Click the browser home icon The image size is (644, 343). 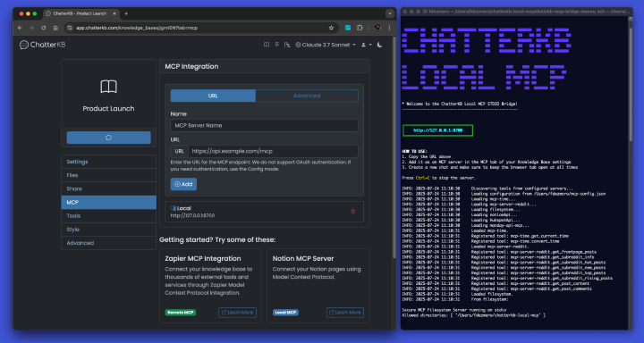click(x=55, y=28)
